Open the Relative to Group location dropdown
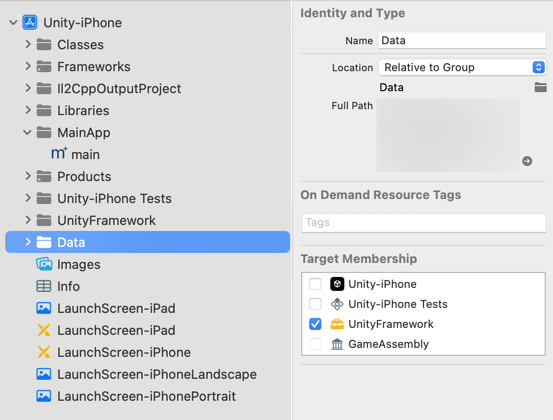The height and width of the screenshot is (420, 553). click(x=462, y=67)
